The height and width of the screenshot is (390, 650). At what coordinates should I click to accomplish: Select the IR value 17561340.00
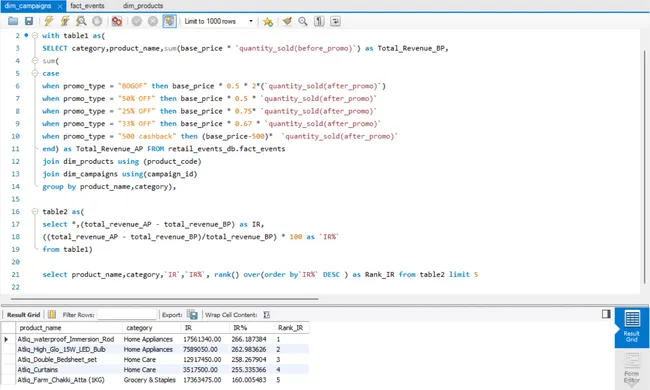point(204,339)
